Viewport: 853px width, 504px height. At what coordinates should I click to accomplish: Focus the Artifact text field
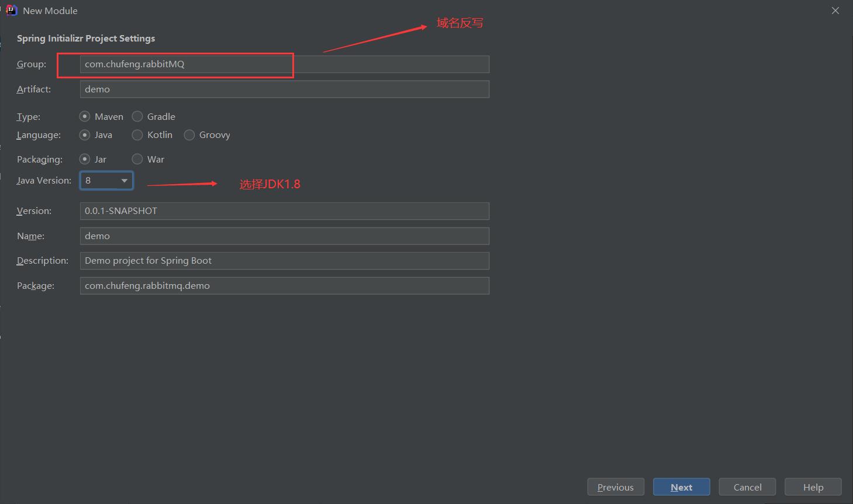(284, 89)
